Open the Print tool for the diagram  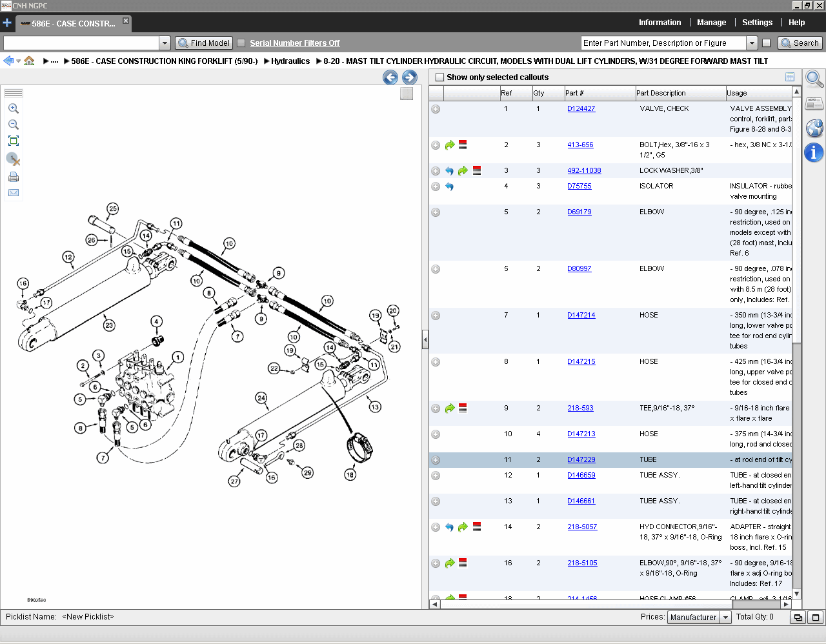pyautogui.click(x=13, y=176)
